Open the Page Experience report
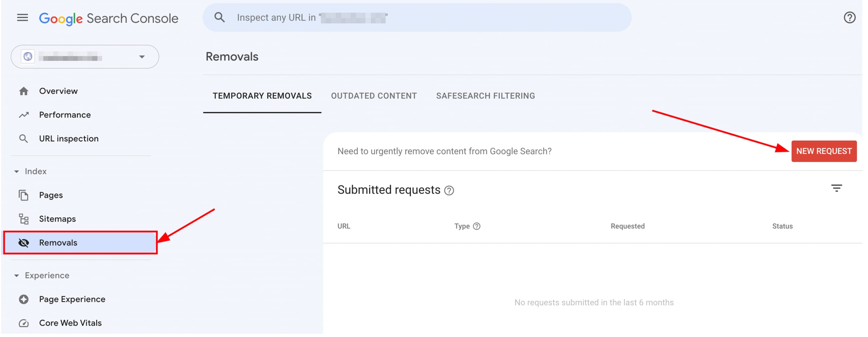 tap(72, 299)
